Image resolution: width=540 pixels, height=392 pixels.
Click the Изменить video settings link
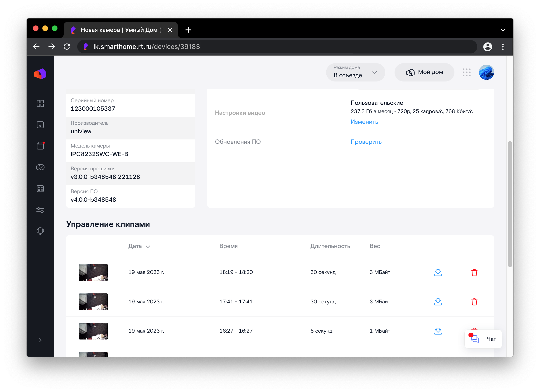point(364,122)
